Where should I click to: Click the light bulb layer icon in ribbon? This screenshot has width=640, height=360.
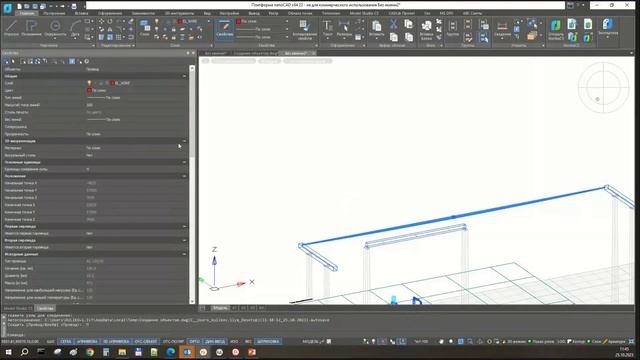click(157, 22)
